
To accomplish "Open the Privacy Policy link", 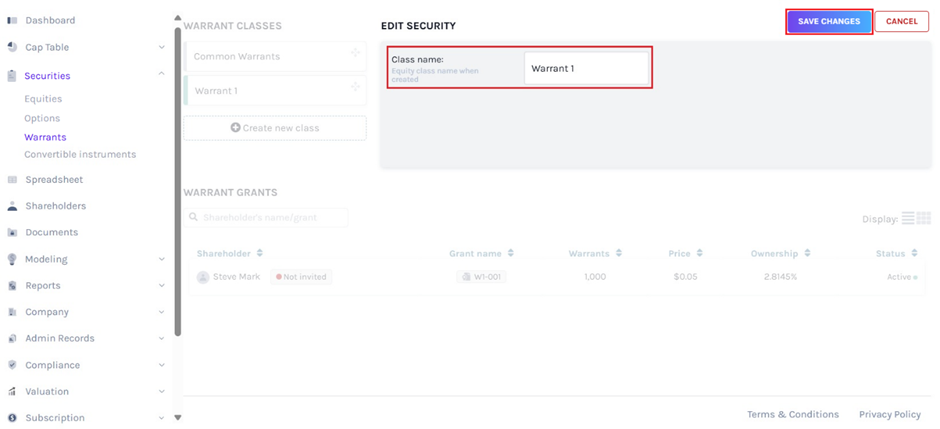I will pyautogui.click(x=889, y=414).
